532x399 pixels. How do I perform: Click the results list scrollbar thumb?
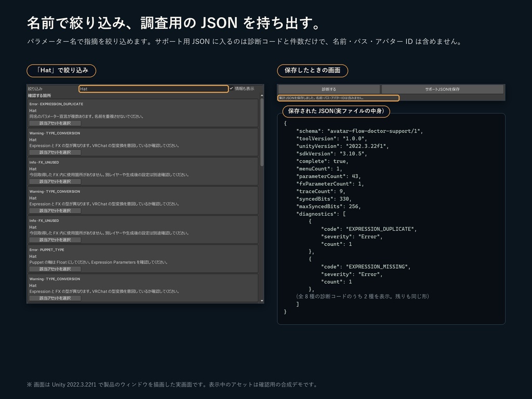point(262,132)
